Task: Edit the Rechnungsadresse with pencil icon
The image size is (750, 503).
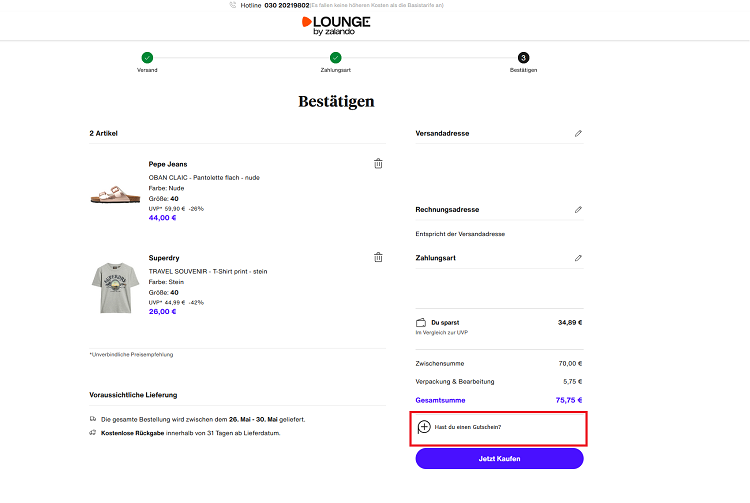Action: click(578, 209)
